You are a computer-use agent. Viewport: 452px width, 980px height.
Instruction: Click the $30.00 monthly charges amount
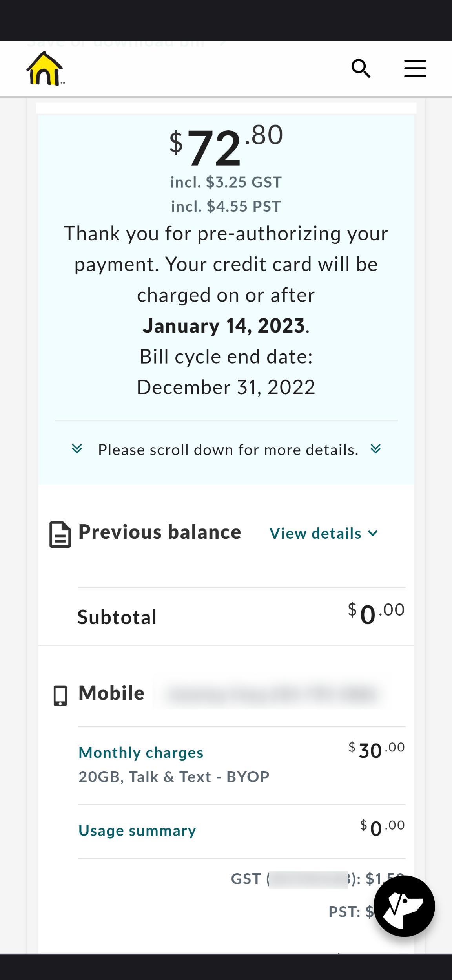click(x=376, y=750)
